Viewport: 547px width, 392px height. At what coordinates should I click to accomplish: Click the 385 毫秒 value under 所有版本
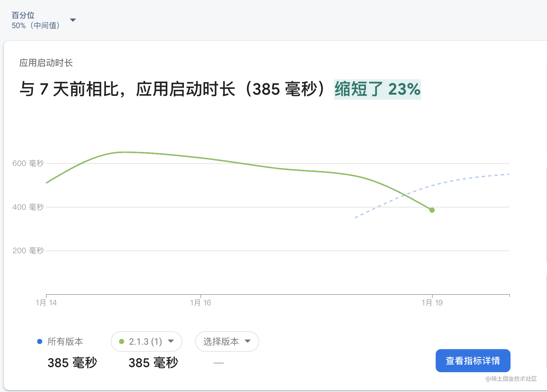[x=72, y=363]
